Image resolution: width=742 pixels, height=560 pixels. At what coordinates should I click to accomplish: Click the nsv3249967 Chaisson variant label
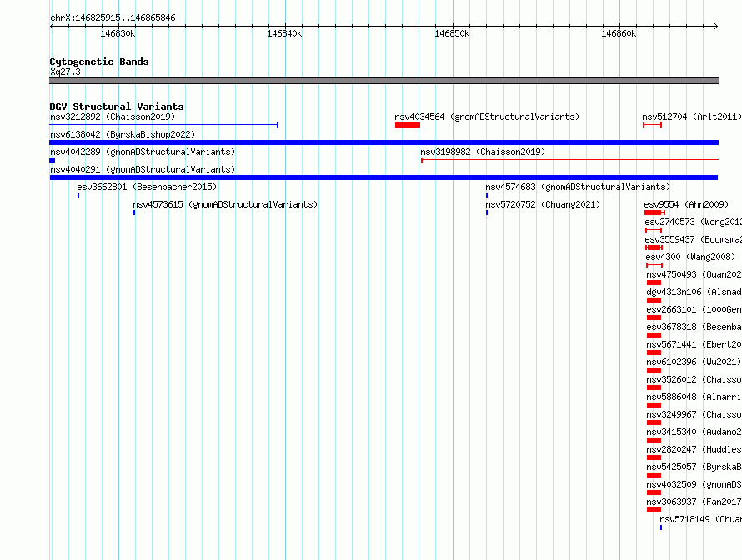694,414
